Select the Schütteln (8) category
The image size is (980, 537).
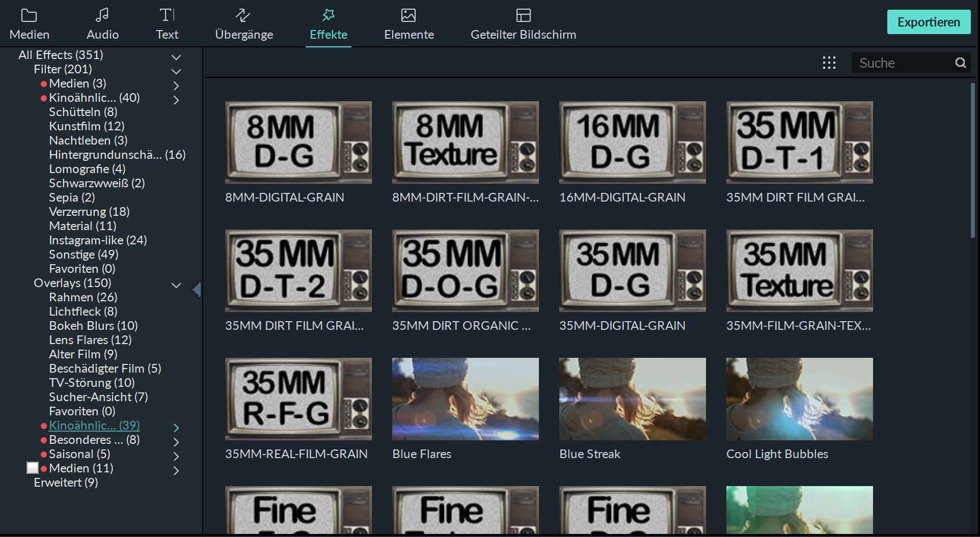point(83,111)
